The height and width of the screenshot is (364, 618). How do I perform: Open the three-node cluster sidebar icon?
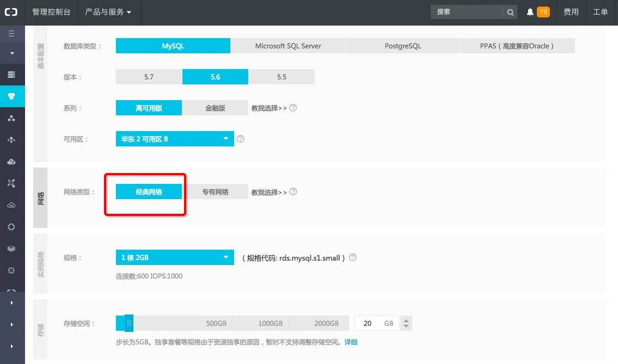pos(11,118)
